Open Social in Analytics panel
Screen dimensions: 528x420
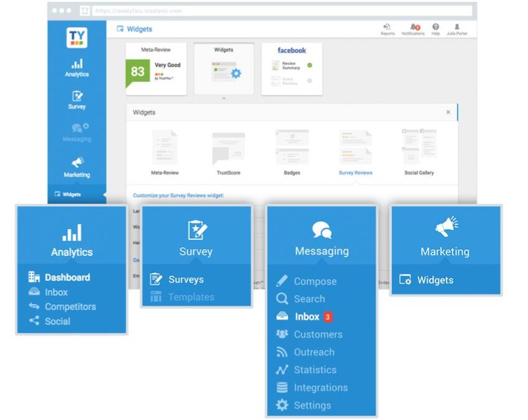(49, 321)
